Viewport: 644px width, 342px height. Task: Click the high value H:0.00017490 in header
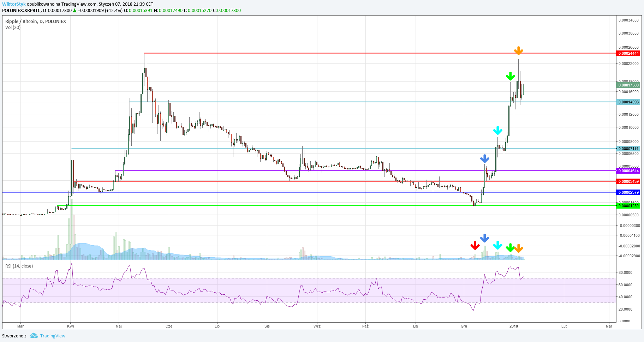[168, 11]
